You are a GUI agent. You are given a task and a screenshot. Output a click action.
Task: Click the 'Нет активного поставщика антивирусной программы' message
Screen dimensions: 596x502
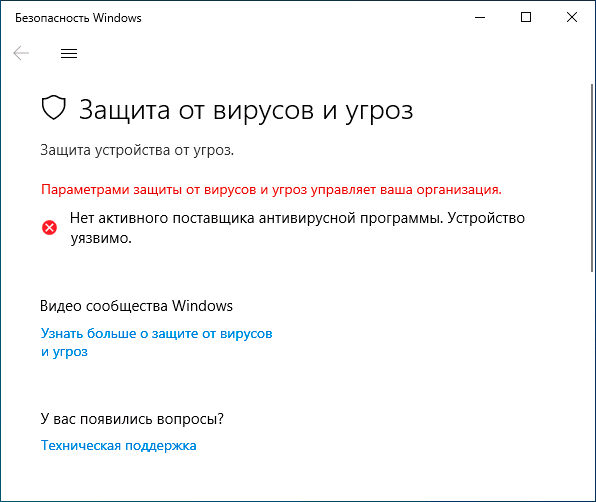[x=298, y=228]
